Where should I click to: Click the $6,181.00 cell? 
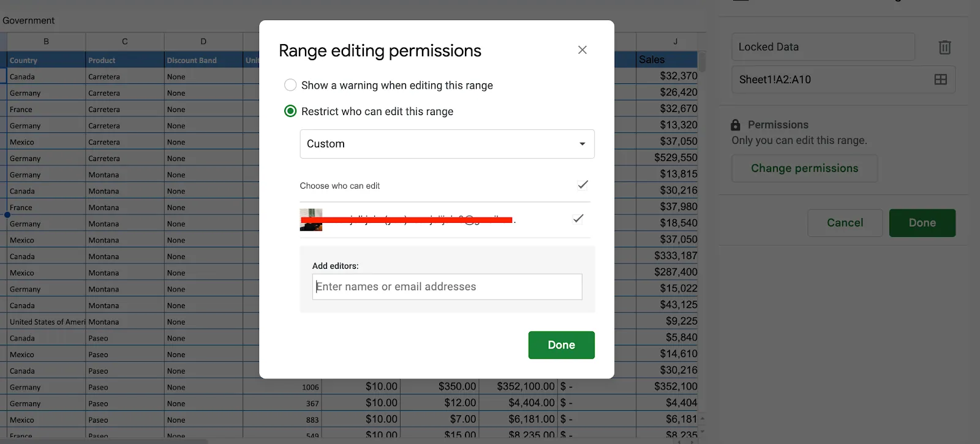518,419
